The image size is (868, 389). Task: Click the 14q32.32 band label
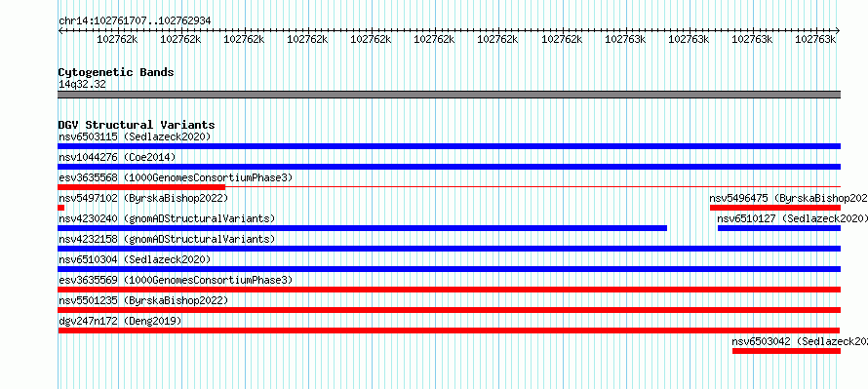(82, 85)
